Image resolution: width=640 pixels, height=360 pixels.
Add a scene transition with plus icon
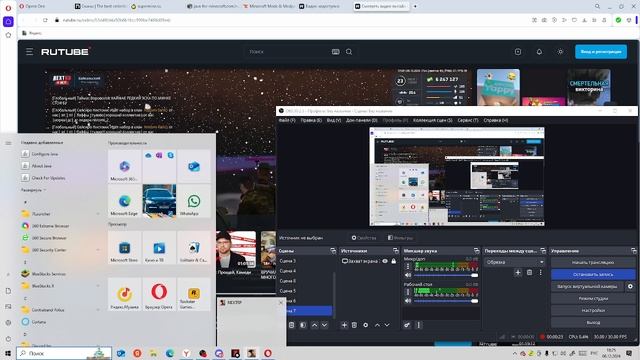point(518,272)
